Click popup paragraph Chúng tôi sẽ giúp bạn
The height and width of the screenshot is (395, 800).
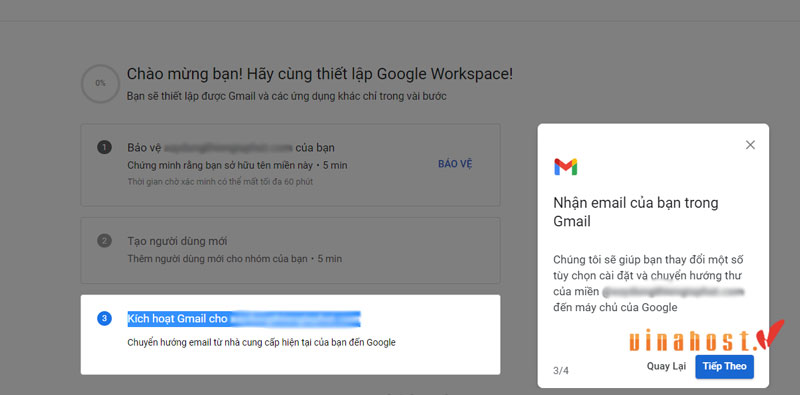(648, 283)
